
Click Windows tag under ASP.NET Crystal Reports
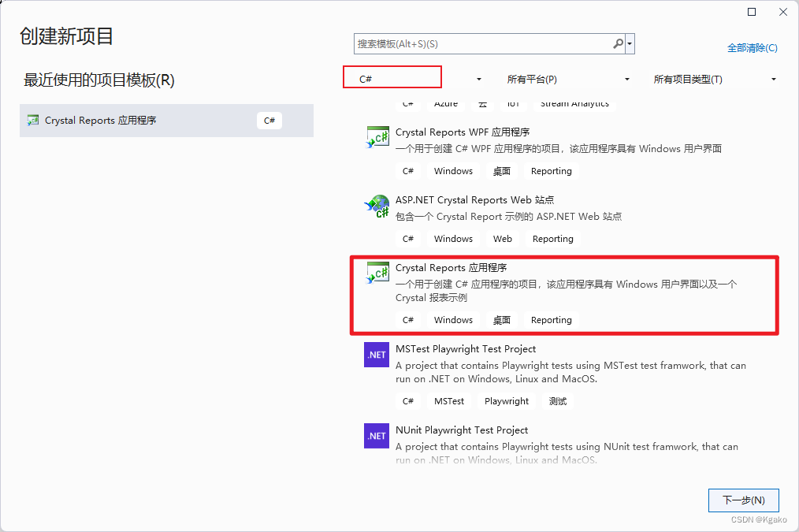(453, 239)
